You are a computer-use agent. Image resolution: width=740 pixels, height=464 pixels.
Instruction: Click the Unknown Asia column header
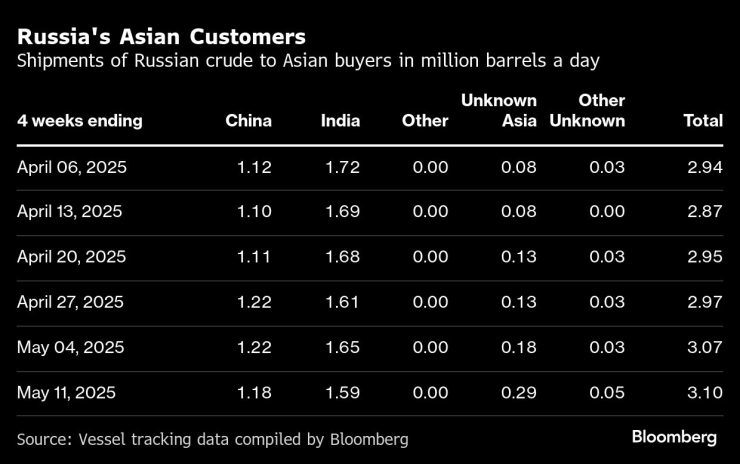pos(498,111)
